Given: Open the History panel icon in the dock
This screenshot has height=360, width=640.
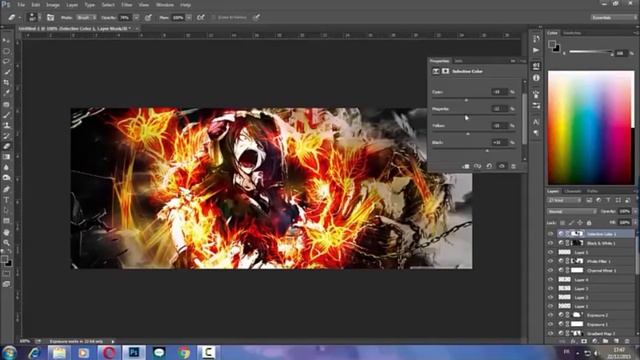Looking at the screenshot, I should click(x=536, y=39).
